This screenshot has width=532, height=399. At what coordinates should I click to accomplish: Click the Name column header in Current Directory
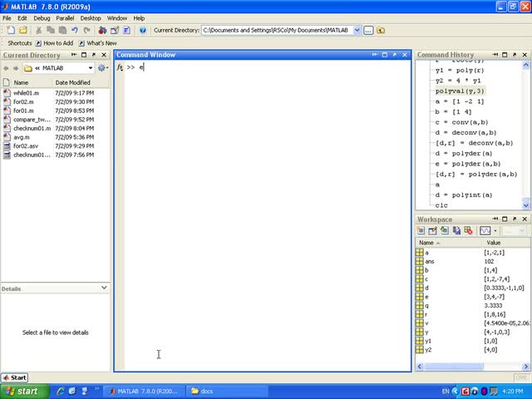[x=32, y=82]
